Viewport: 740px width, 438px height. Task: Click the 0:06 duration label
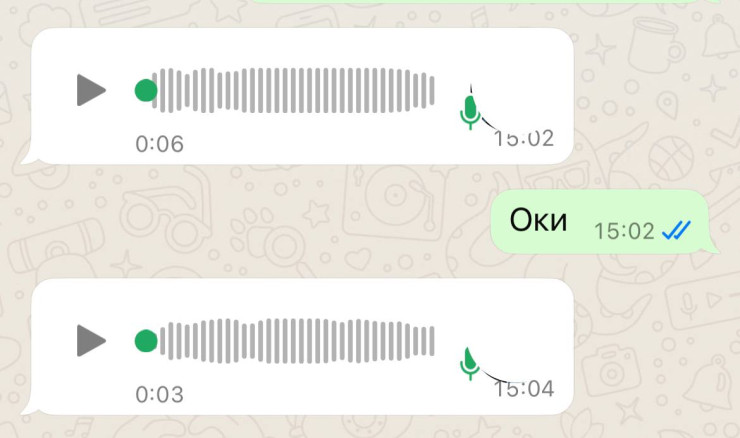[x=160, y=144]
